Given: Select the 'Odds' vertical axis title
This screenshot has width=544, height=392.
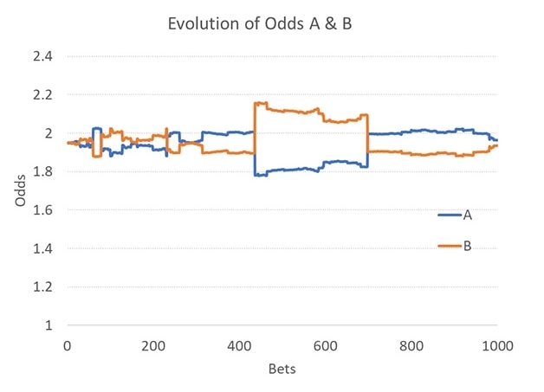Looking at the screenshot, I should click(x=20, y=192).
